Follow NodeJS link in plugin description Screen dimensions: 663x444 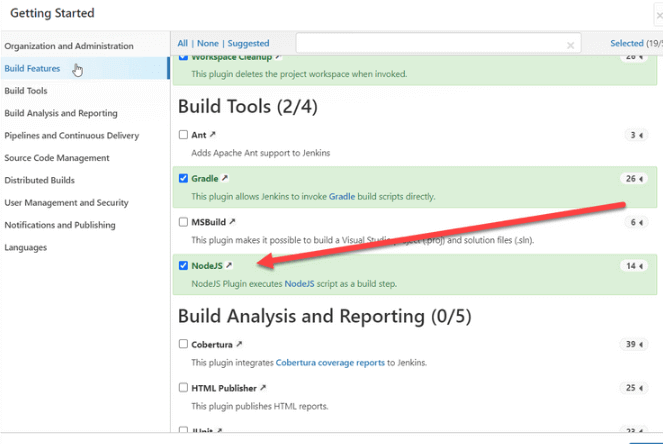[x=299, y=284]
